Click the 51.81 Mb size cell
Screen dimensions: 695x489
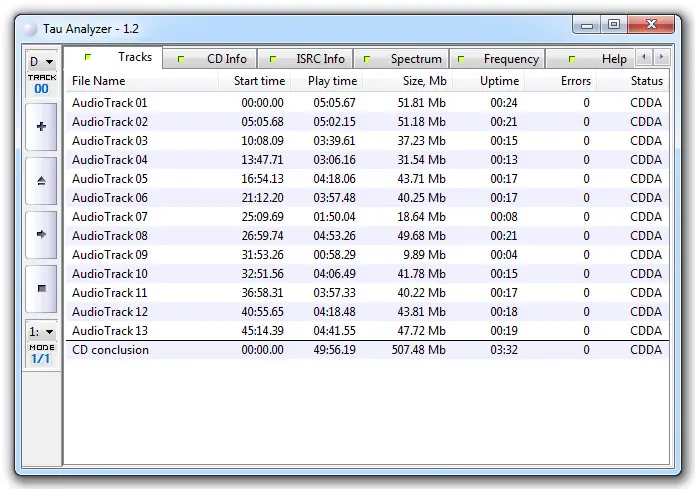421,103
